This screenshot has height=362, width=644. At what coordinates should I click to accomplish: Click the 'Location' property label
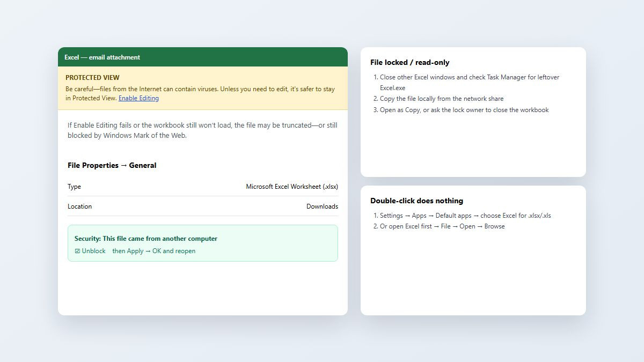pyautogui.click(x=79, y=206)
